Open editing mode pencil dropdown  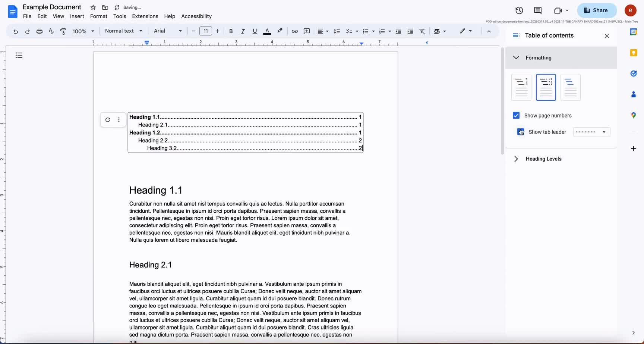[465, 31]
